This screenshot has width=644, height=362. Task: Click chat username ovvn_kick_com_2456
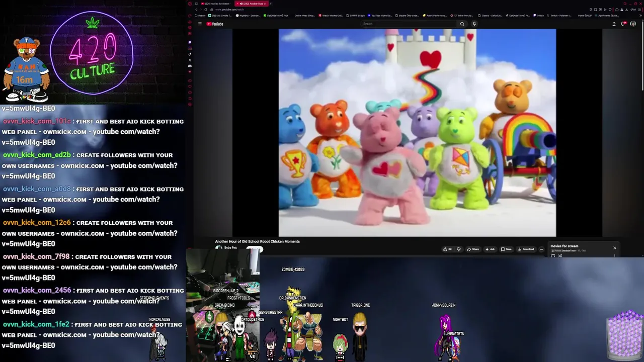pyautogui.click(x=37, y=291)
